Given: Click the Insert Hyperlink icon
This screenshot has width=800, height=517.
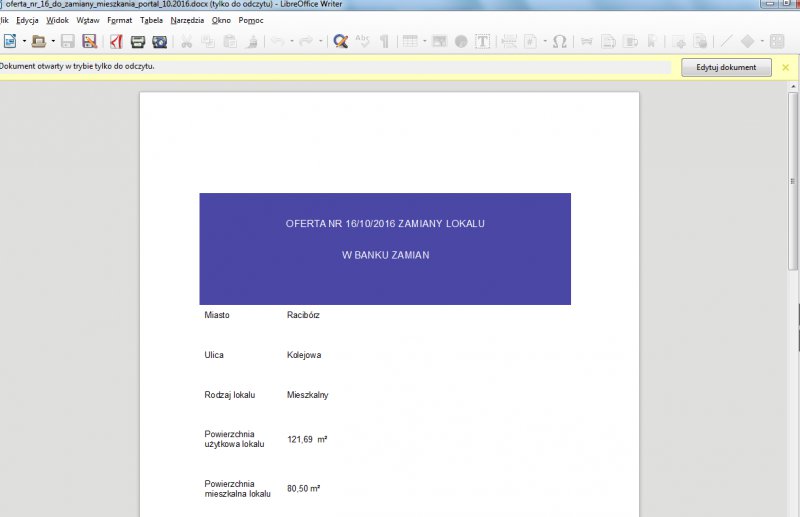Looking at the screenshot, I should coord(586,41).
